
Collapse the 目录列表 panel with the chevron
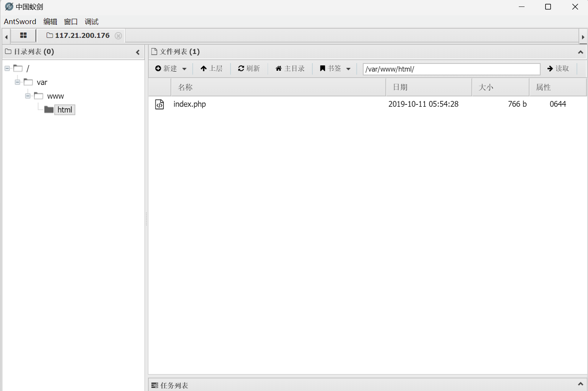pos(138,52)
